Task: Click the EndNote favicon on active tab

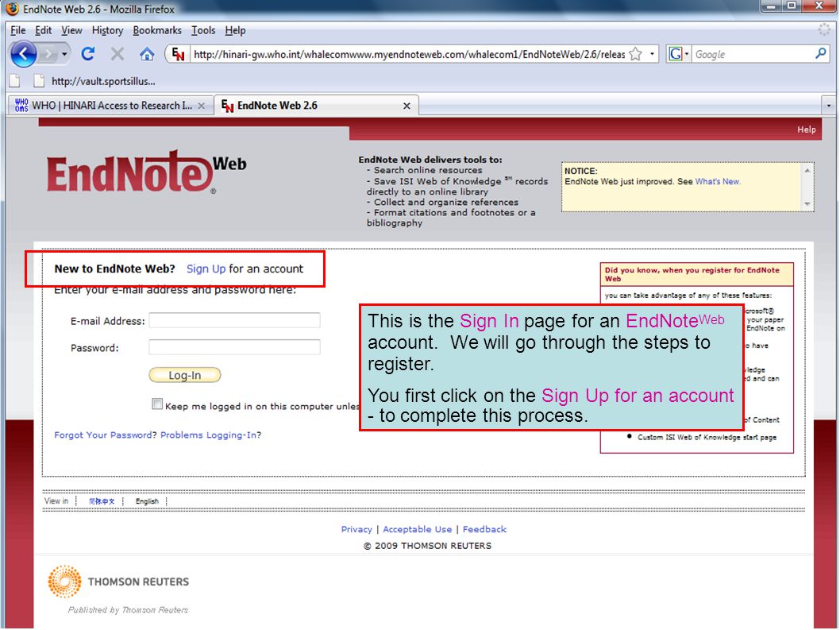Action: (x=227, y=106)
